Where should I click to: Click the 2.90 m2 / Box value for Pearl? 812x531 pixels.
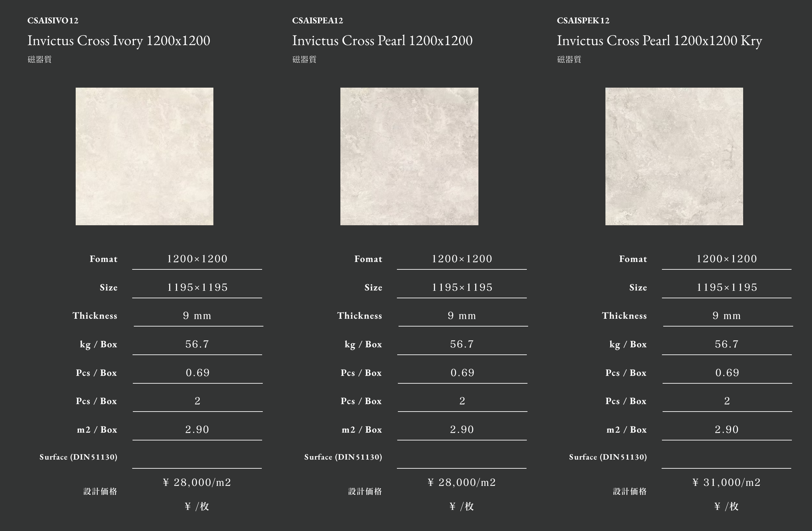click(462, 429)
